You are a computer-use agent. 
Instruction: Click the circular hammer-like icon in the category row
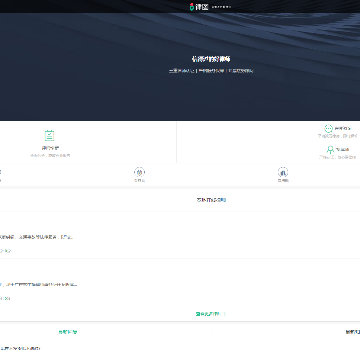pos(283,172)
